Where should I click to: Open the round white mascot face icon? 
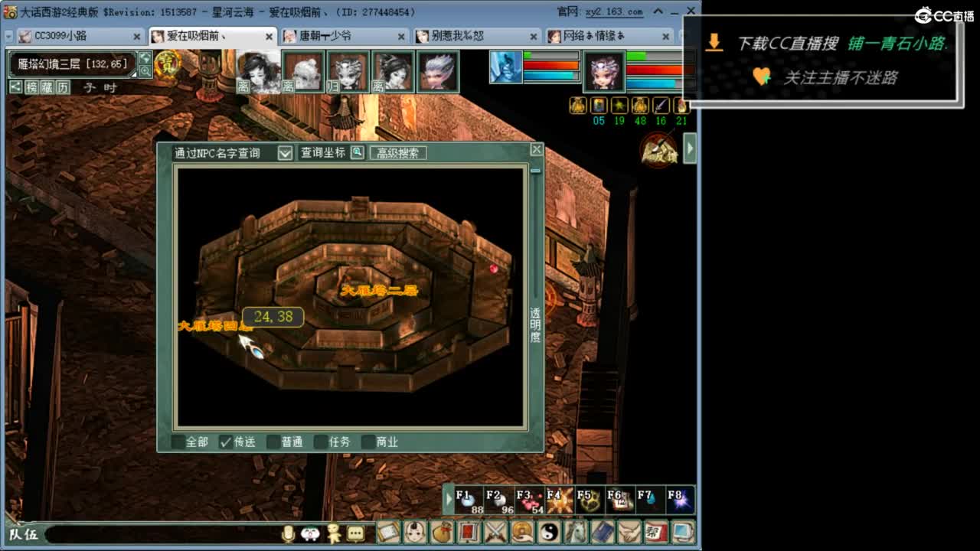[x=310, y=533]
